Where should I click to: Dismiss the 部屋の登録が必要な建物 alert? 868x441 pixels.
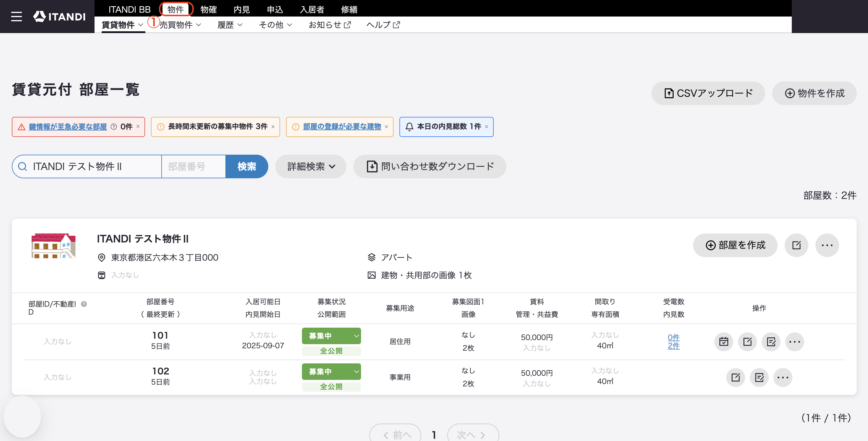coord(386,127)
